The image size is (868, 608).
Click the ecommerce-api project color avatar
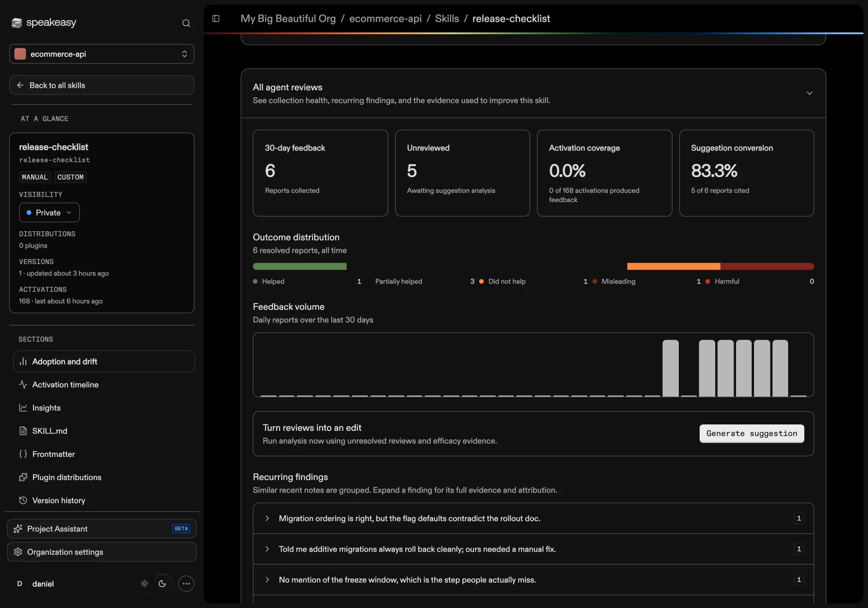[20, 54]
